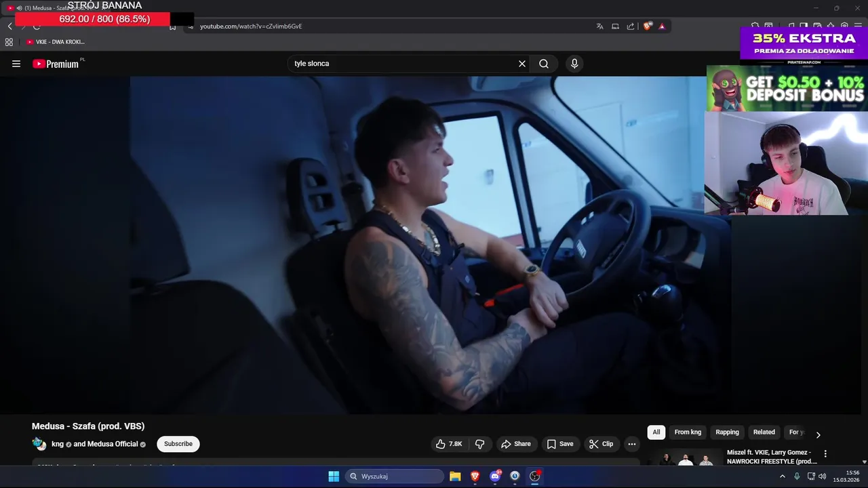Subscribe to the kng channel
This screenshot has width=868, height=488.
pos(178,444)
